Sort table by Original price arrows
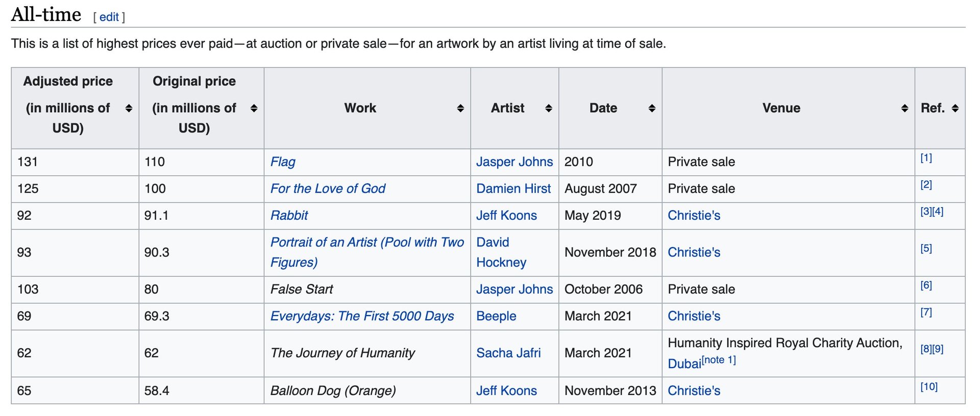Screen dimensions: 980x416 (x=254, y=108)
